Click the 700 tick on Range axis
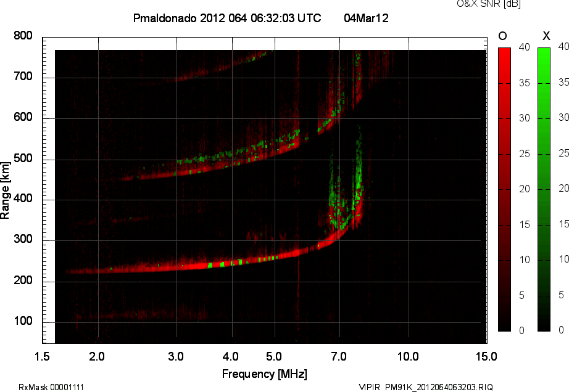The image size is (569, 392). pos(23,76)
